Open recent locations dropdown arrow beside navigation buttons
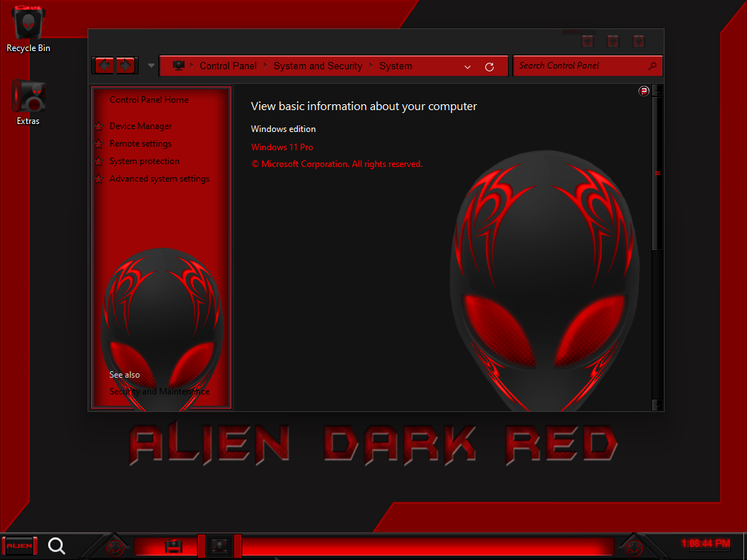747x560 pixels. 151,66
